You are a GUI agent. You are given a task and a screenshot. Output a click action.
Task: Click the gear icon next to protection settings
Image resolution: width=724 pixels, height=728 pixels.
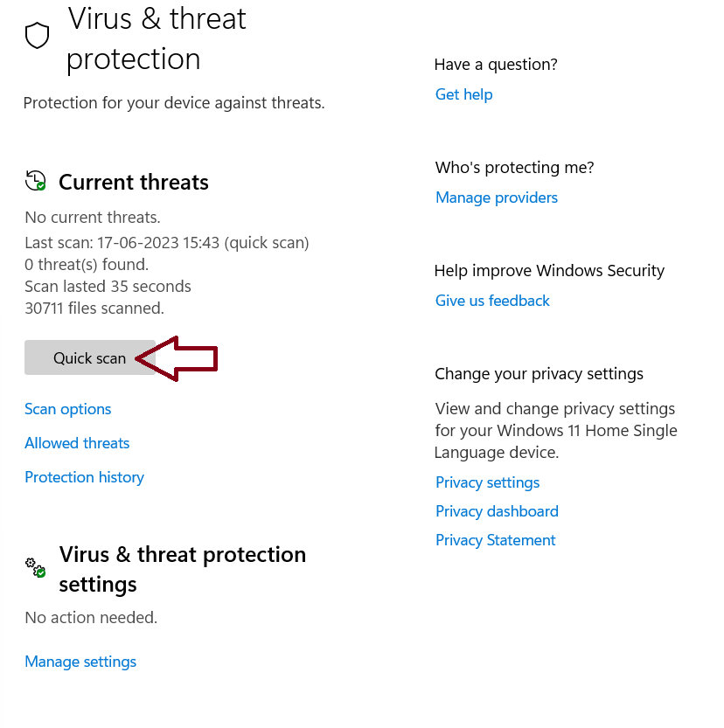point(33,567)
